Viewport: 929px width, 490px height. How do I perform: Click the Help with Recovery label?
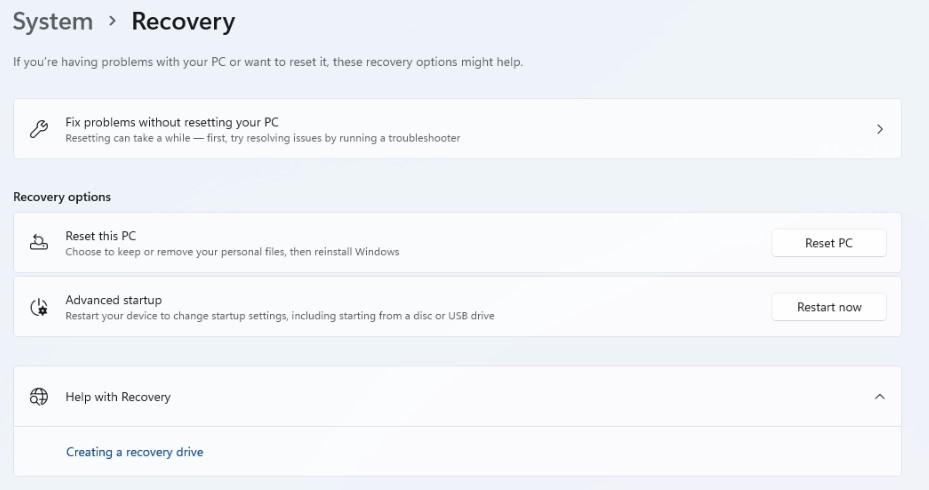118,397
